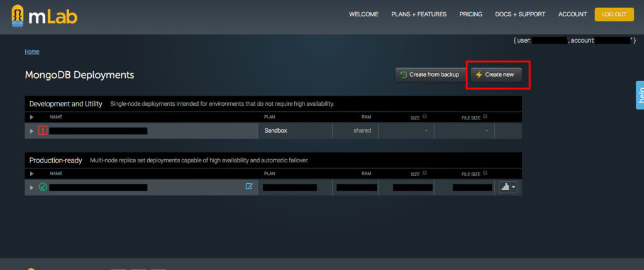Screen dimensions: 644x270
Task: Go to PLANS + FEATURES
Action: [419, 14]
